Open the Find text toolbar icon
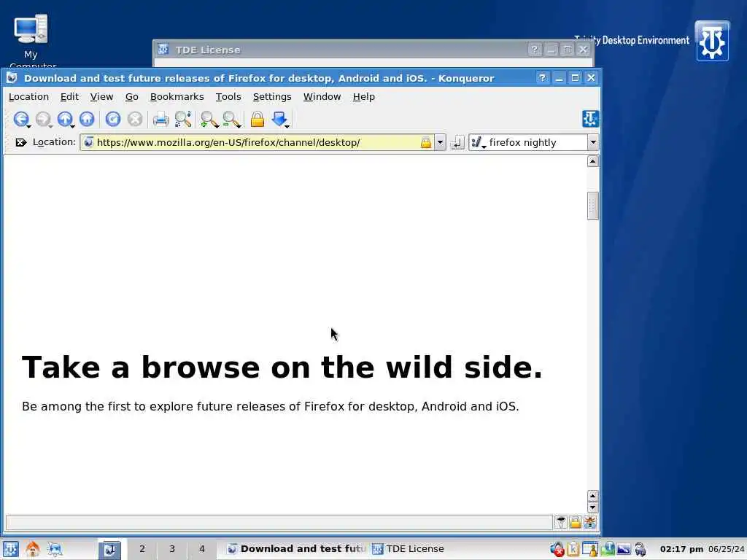The width and height of the screenshot is (747, 560). pyautogui.click(x=183, y=119)
